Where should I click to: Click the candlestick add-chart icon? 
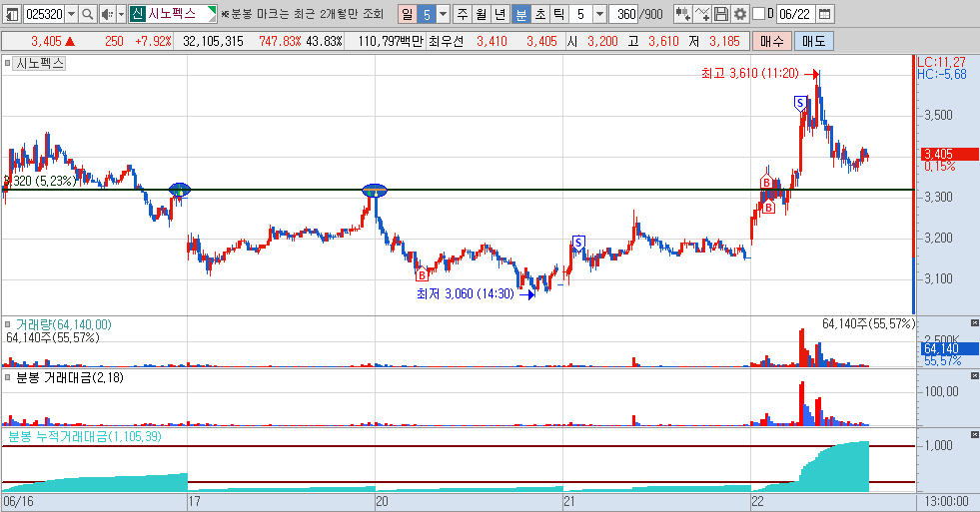pos(682,14)
